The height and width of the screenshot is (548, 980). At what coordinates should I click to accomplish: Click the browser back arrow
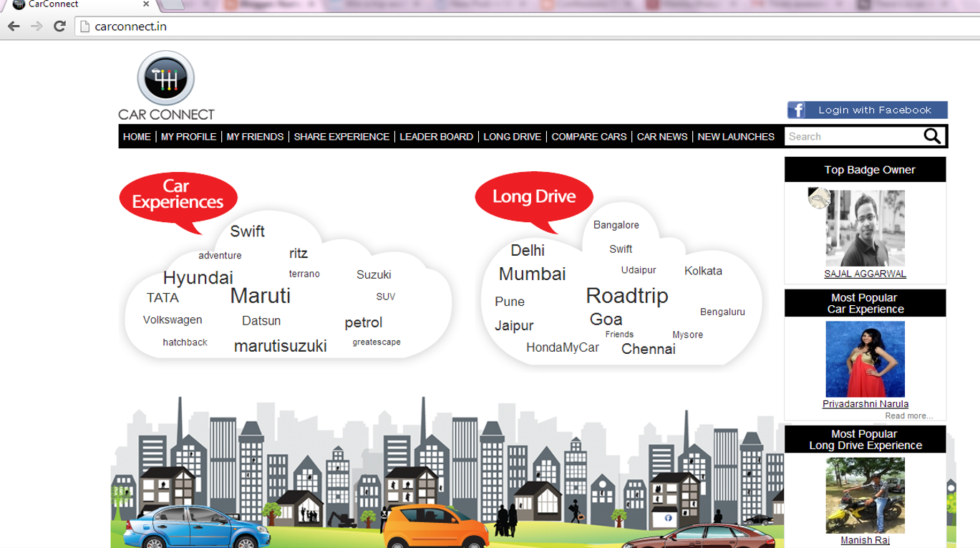click(14, 27)
